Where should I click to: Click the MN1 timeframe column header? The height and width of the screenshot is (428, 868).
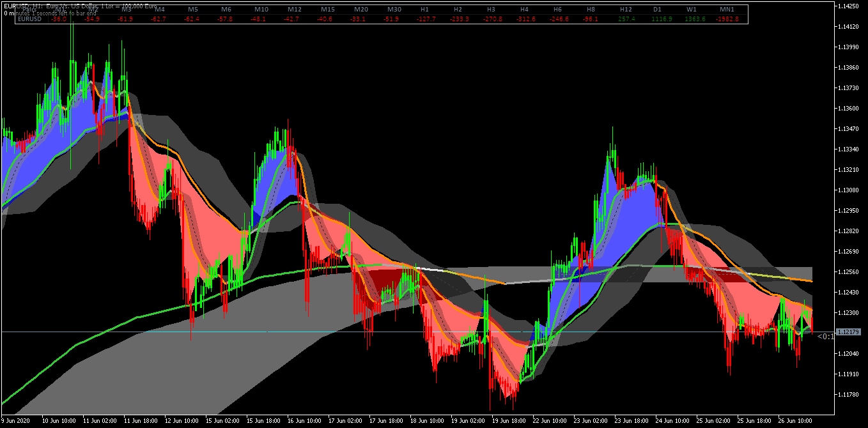click(x=727, y=10)
